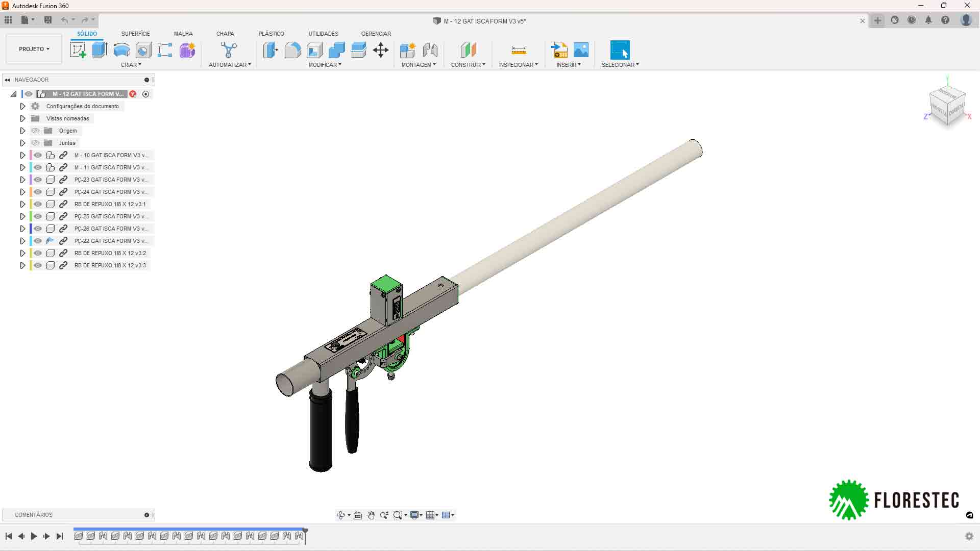The height and width of the screenshot is (551, 980).
Task: Select the Fillet tool in Modificar
Action: 292,50
